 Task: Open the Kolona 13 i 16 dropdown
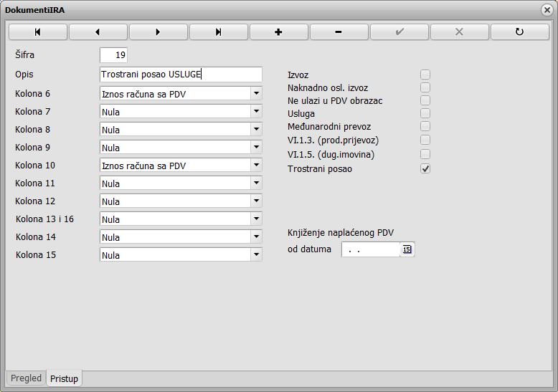coord(256,219)
